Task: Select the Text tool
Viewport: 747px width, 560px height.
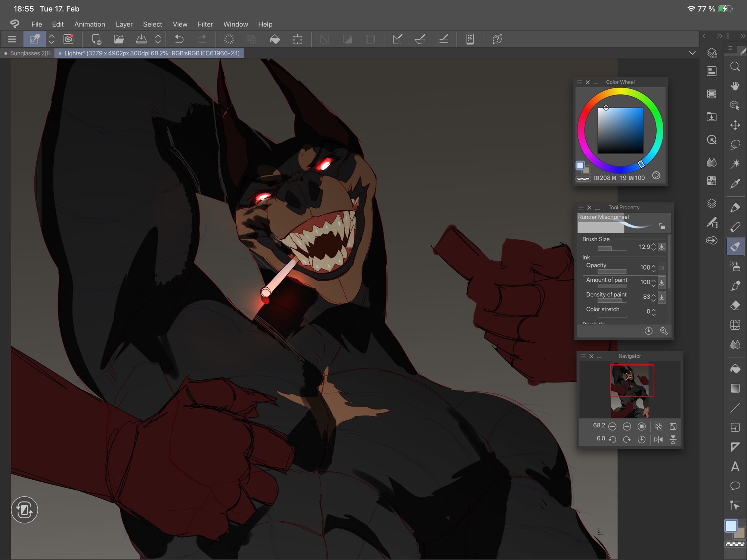Action: coord(735,466)
